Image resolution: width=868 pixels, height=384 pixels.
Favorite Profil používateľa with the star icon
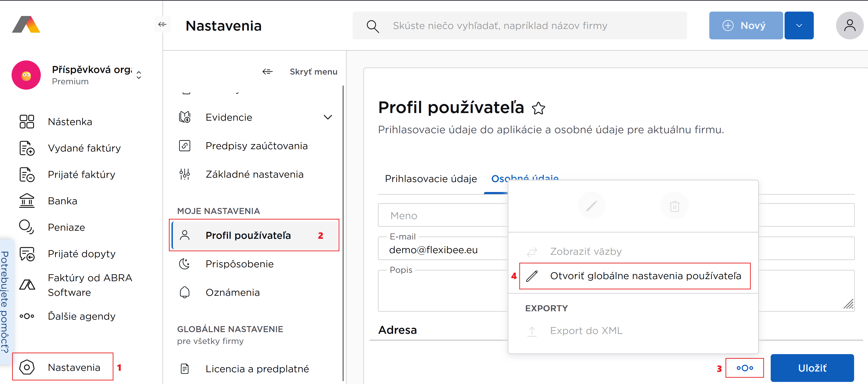[x=538, y=108]
